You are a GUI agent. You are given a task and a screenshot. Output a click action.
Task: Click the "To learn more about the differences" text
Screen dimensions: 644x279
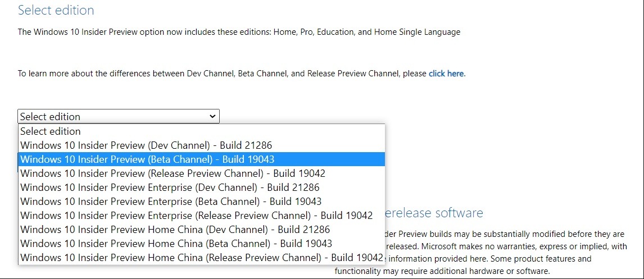[x=222, y=74]
